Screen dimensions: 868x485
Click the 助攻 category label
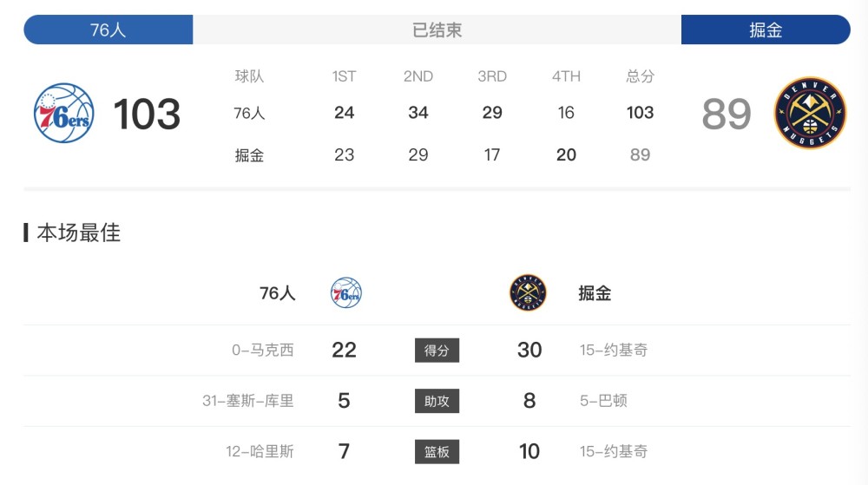pyautogui.click(x=437, y=401)
